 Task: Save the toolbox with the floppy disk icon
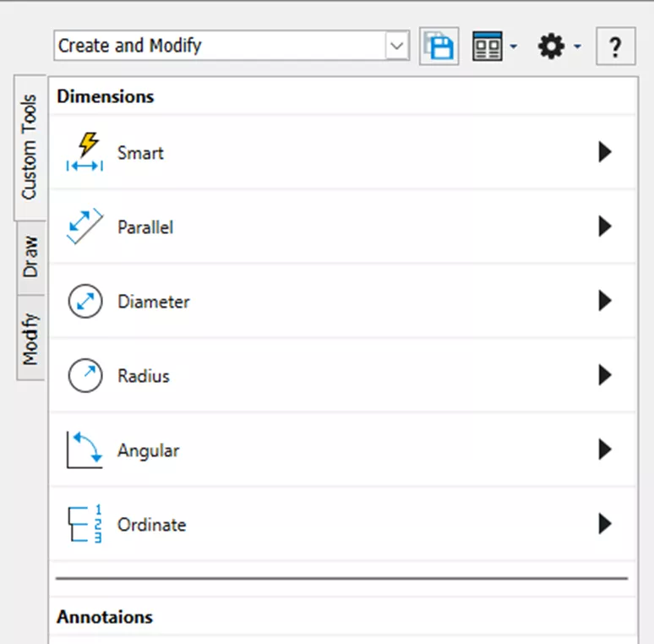point(439,46)
